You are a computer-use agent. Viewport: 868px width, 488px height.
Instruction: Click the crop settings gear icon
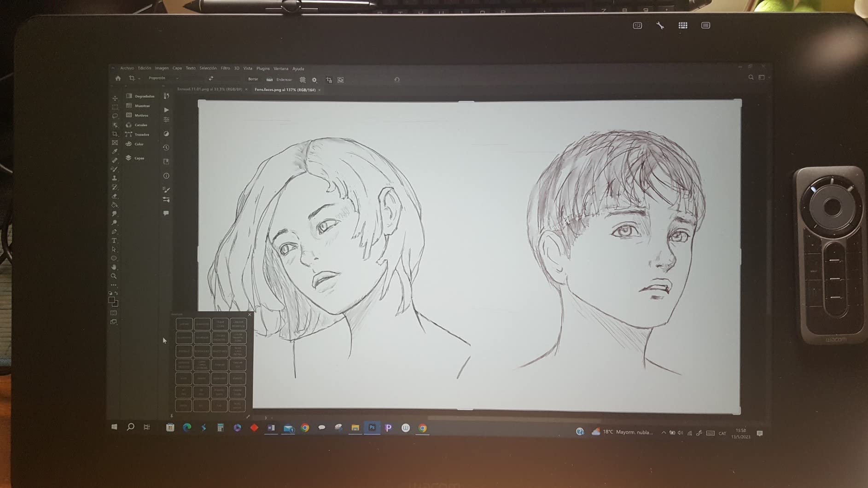click(x=315, y=80)
